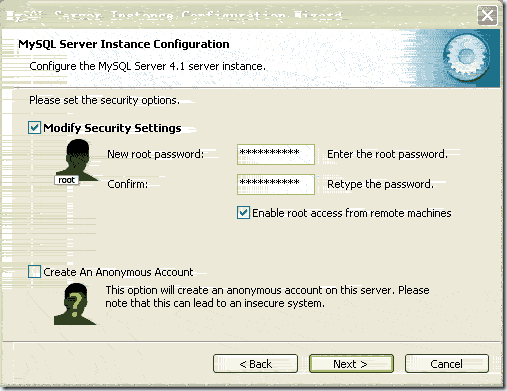Click the anonymous user question-mark icon
This screenshot has height=391, width=507.
pyautogui.click(x=75, y=304)
